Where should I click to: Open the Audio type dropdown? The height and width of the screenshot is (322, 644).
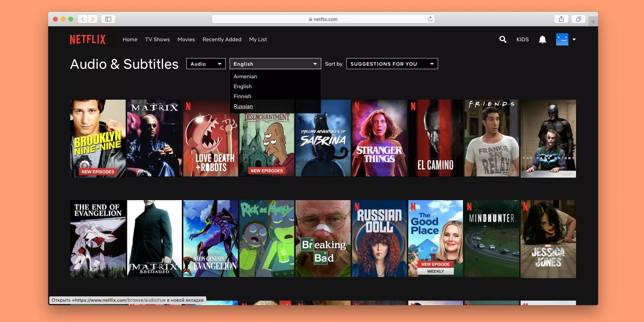click(x=206, y=64)
